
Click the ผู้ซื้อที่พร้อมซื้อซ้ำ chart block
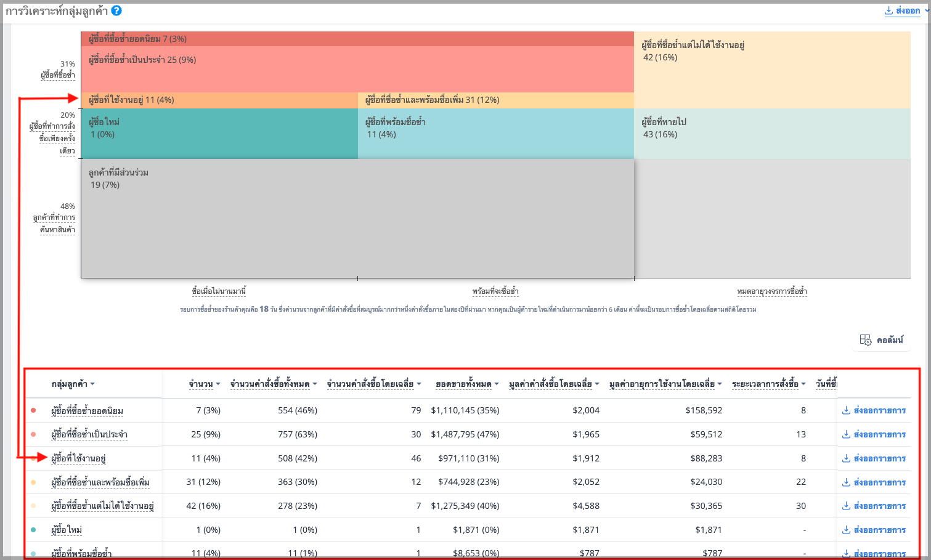pyautogui.click(x=496, y=134)
